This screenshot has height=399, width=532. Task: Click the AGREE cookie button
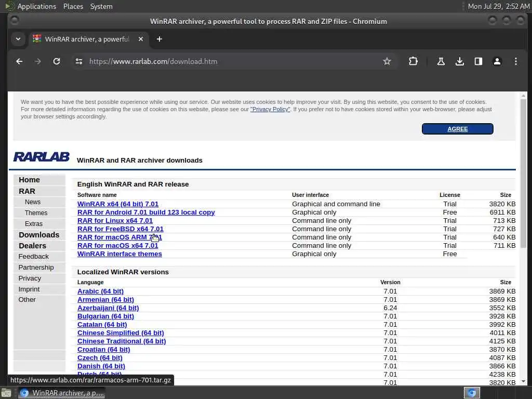457,129
